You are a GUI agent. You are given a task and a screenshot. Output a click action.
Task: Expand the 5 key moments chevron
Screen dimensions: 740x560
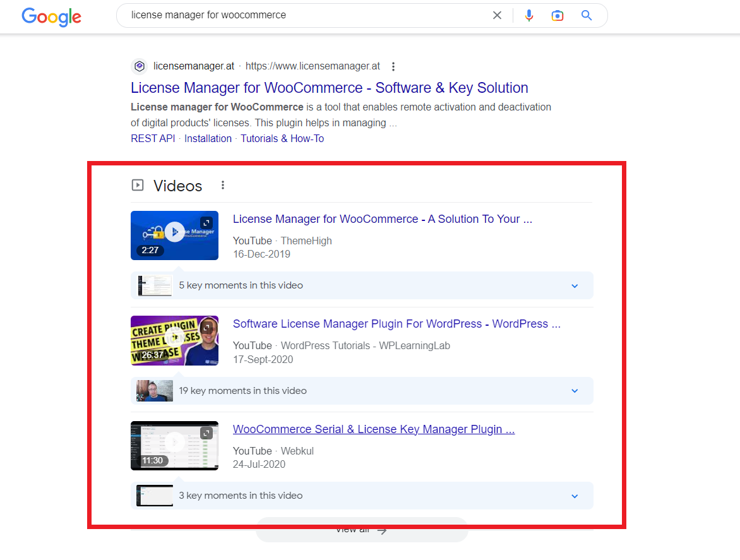click(x=575, y=286)
